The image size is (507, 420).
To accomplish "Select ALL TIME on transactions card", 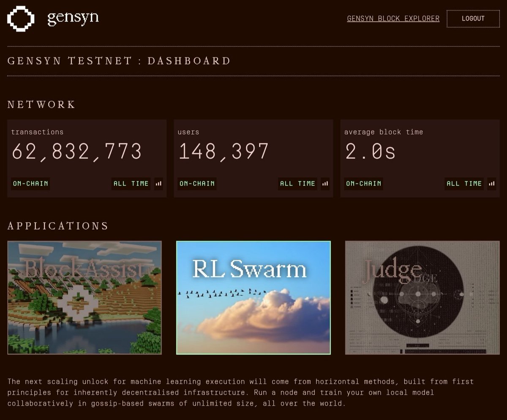I will click(131, 183).
